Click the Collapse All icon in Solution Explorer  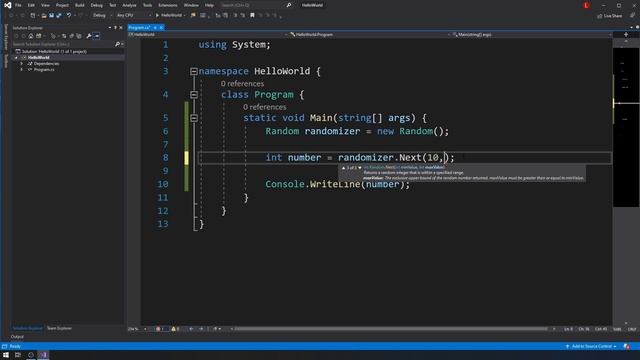[x=71, y=36]
